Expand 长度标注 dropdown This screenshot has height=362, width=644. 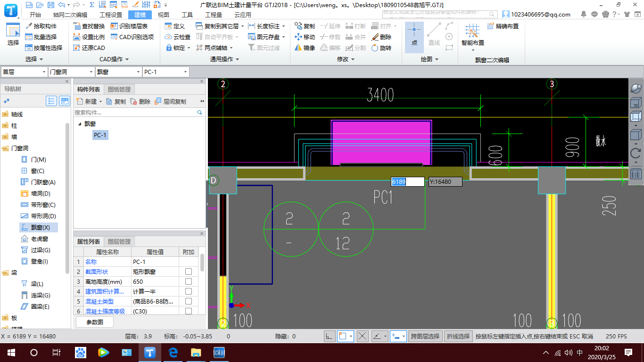pyautogui.click(x=284, y=26)
